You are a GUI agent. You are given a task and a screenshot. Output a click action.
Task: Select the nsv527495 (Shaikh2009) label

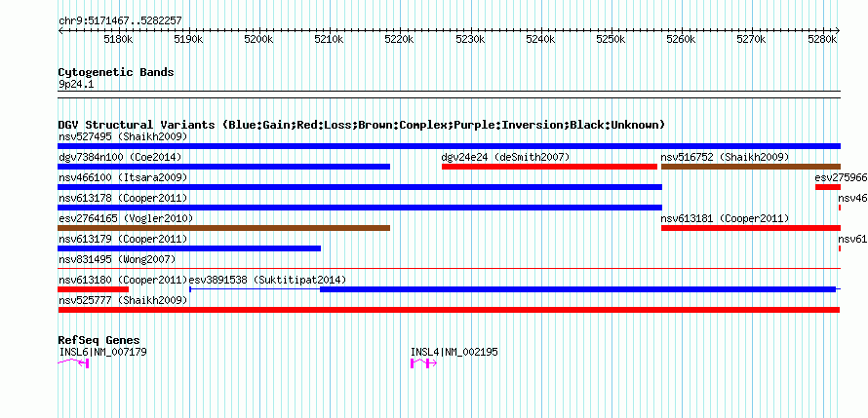[x=123, y=136]
